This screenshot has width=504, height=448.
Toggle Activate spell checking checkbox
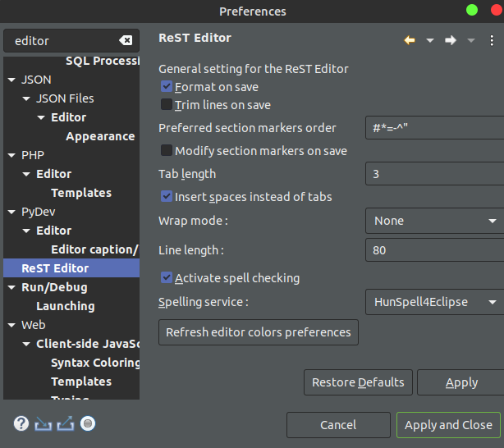coord(167,277)
